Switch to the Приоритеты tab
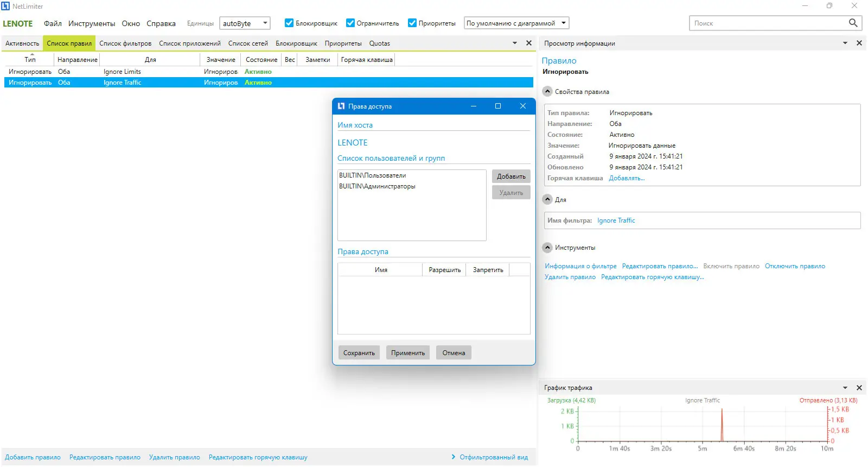The image size is (868, 467). (x=343, y=43)
